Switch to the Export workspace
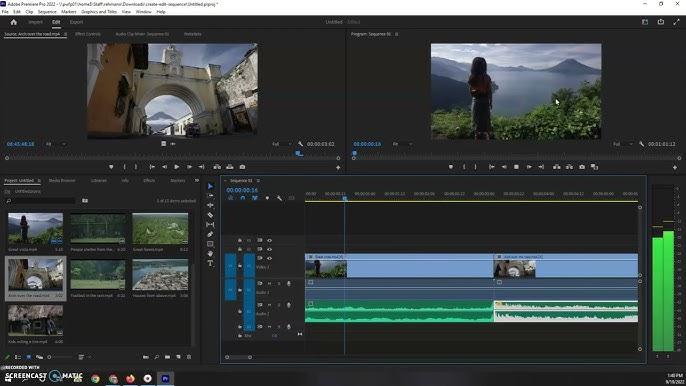Image resolution: width=686 pixels, height=386 pixels. 76,22
